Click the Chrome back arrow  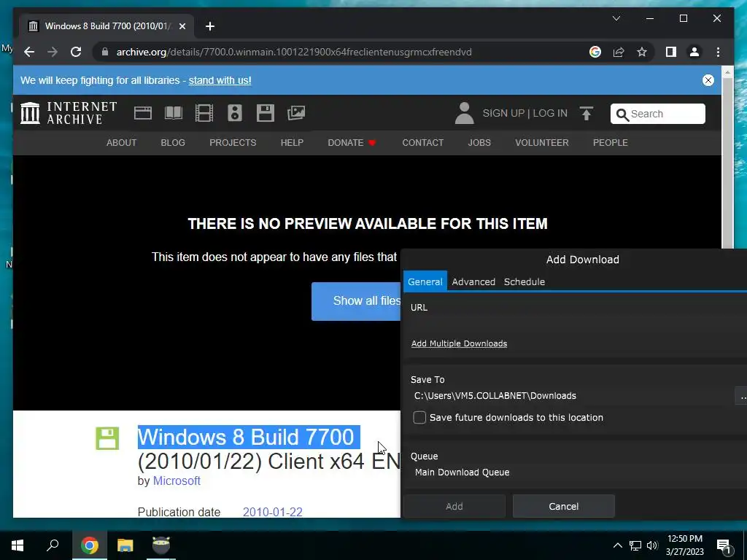(x=29, y=52)
